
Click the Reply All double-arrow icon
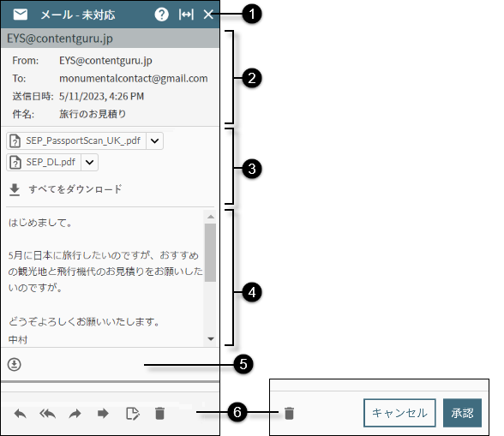pos(48,414)
